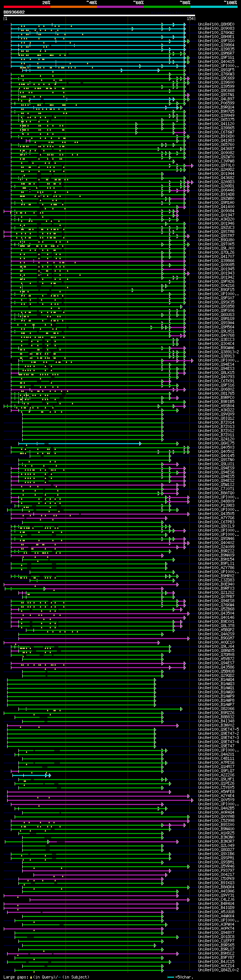Viewport: 241px width, 980px height.
Task: Click the UniRef100_Q84ZL0-2 label
Action: (x=218, y=971)
